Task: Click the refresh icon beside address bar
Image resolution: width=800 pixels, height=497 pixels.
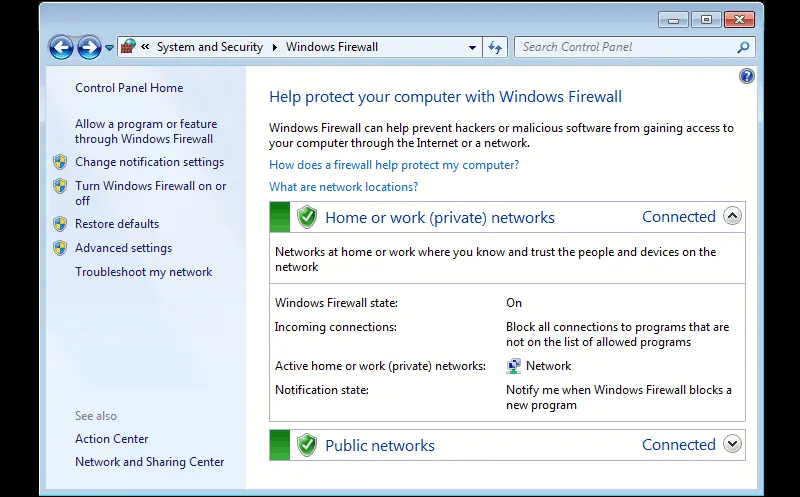Action: (x=495, y=47)
